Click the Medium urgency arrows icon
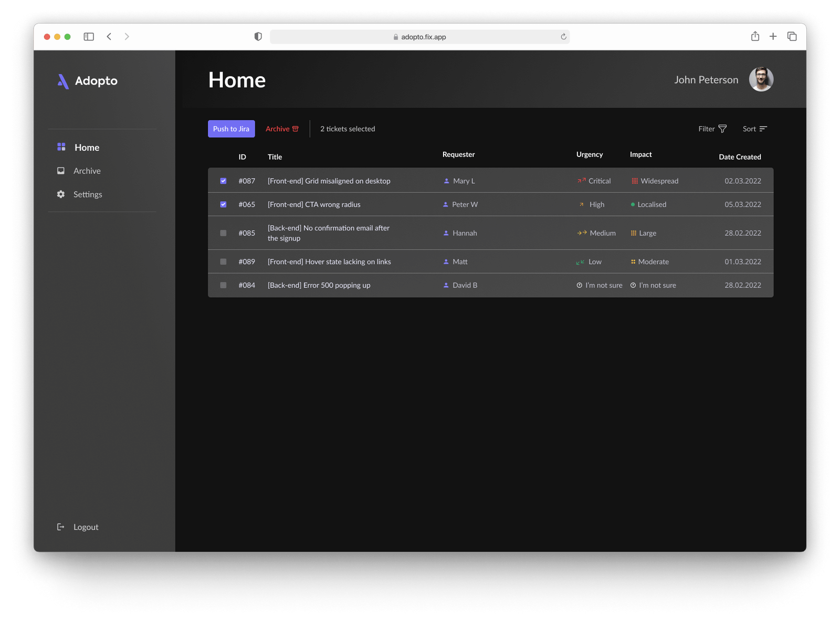This screenshot has height=619, width=840. [x=582, y=233]
